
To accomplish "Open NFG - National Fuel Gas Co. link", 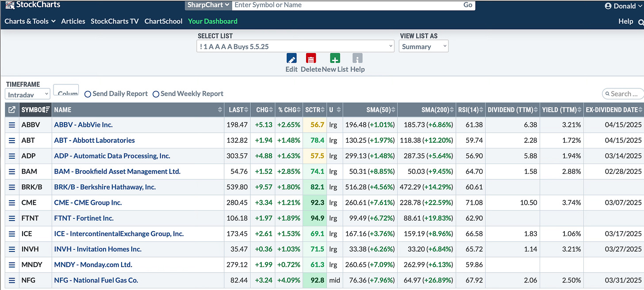I will [x=96, y=280].
